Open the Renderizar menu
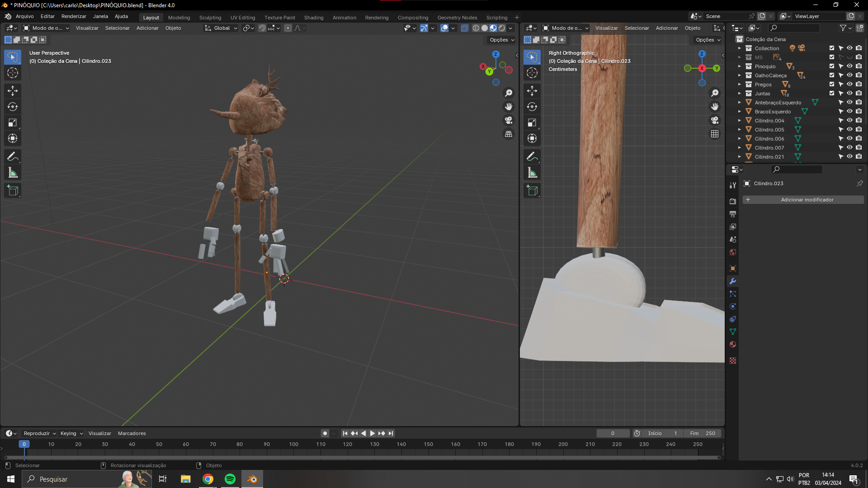Image resolution: width=868 pixels, height=488 pixels. pos(74,16)
